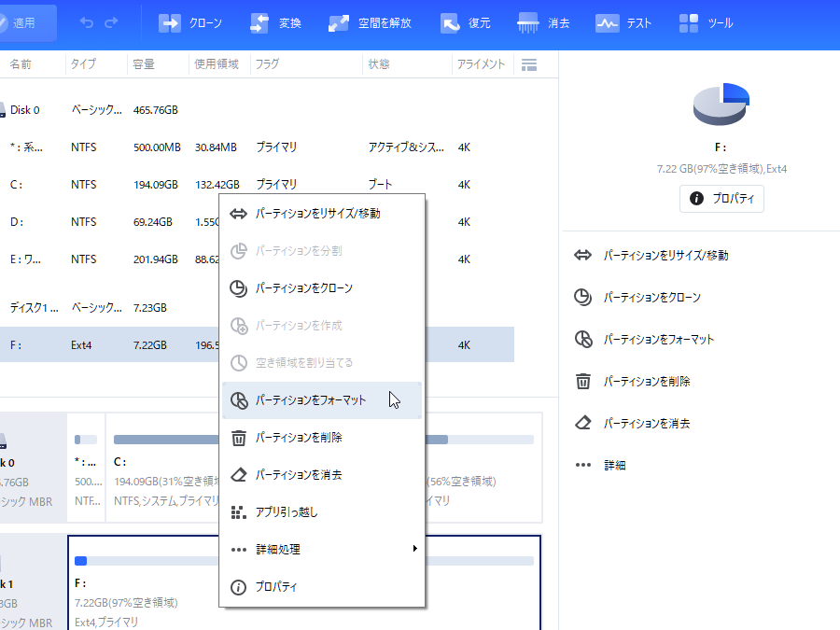Click the redo arrow in toolbar
This screenshot has width=840, height=630.
pyautogui.click(x=112, y=22)
